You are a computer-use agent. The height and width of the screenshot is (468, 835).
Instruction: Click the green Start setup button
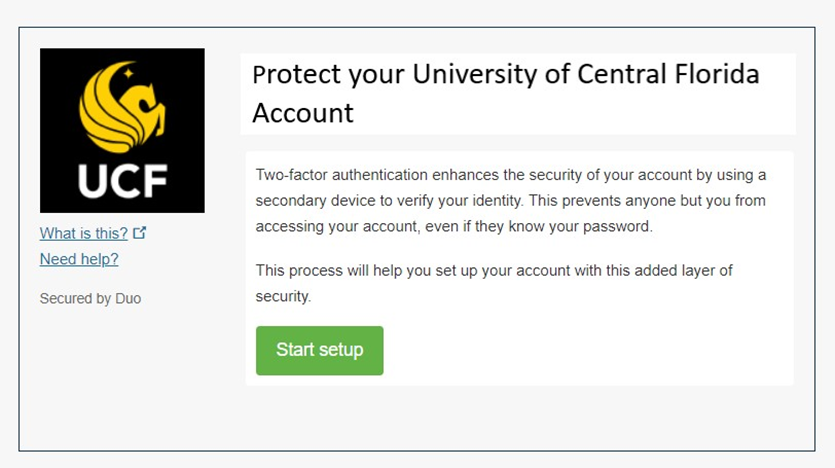[x=320, y=350]
